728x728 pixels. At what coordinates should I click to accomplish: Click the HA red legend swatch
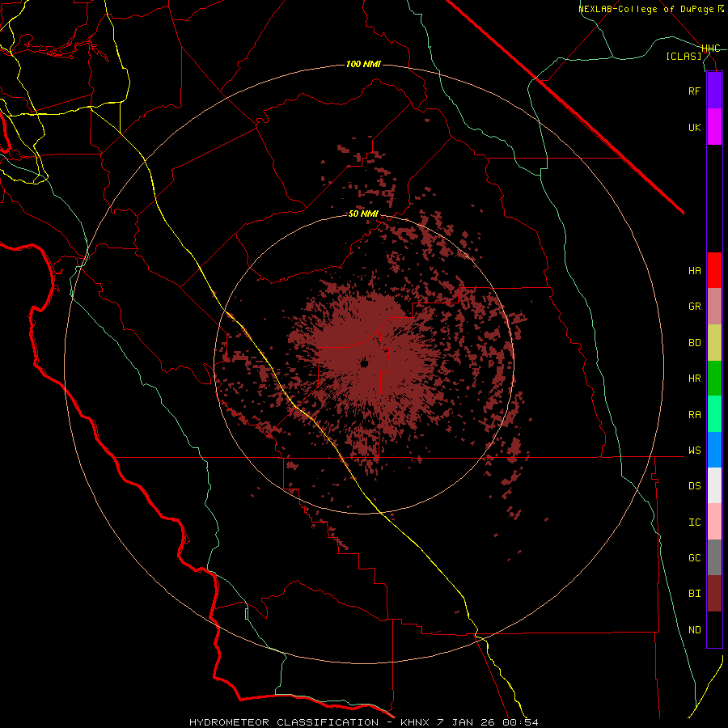click(714, 270)
